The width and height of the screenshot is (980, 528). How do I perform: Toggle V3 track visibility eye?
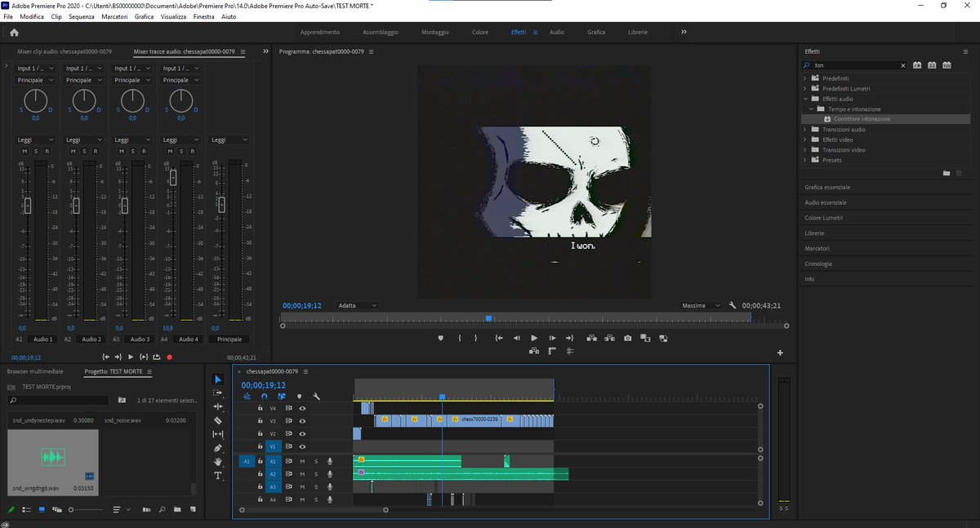(302, 420)
